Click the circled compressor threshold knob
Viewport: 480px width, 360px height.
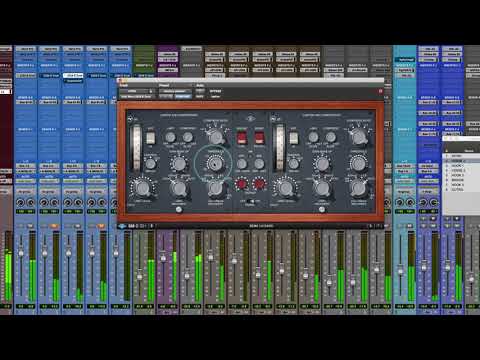pos(214,164)
